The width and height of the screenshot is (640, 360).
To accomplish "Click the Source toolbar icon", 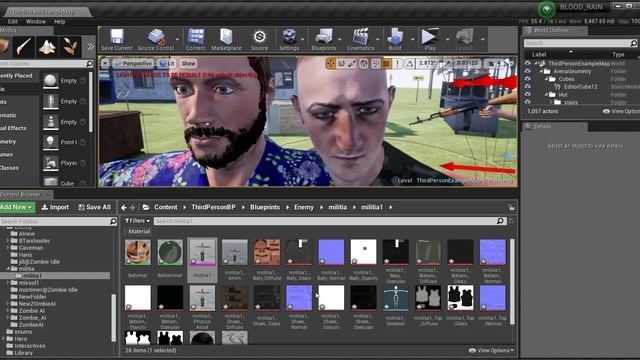I will (259, 40).
